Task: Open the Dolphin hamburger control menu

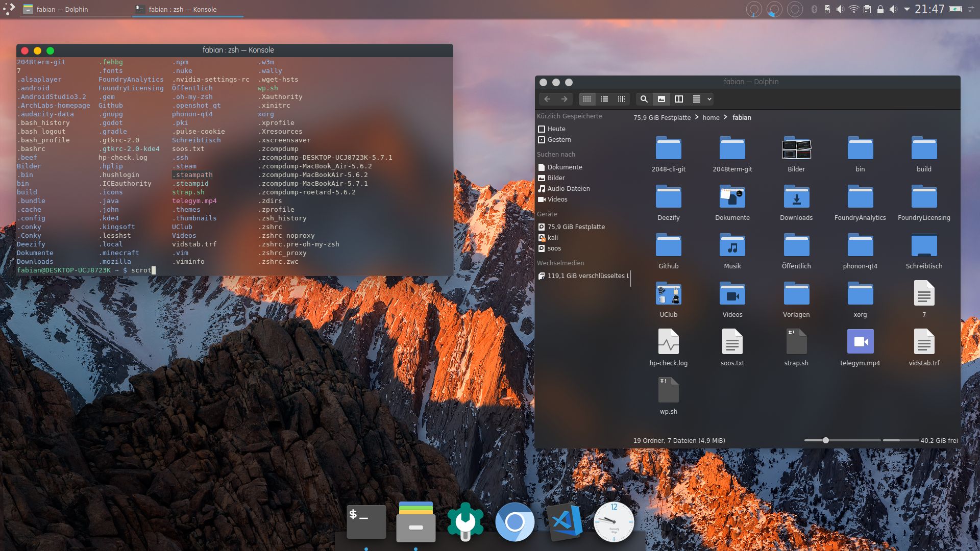Action: (x=696, y=99)
